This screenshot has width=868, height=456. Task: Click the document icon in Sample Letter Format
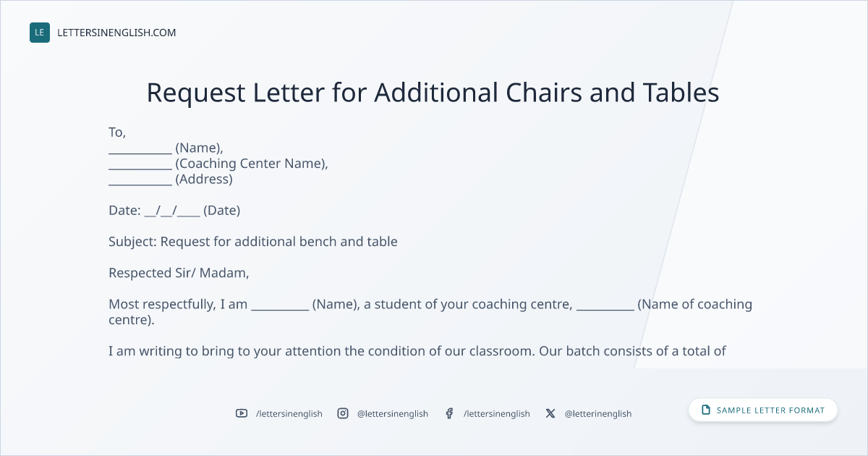(x=706, y=410)
